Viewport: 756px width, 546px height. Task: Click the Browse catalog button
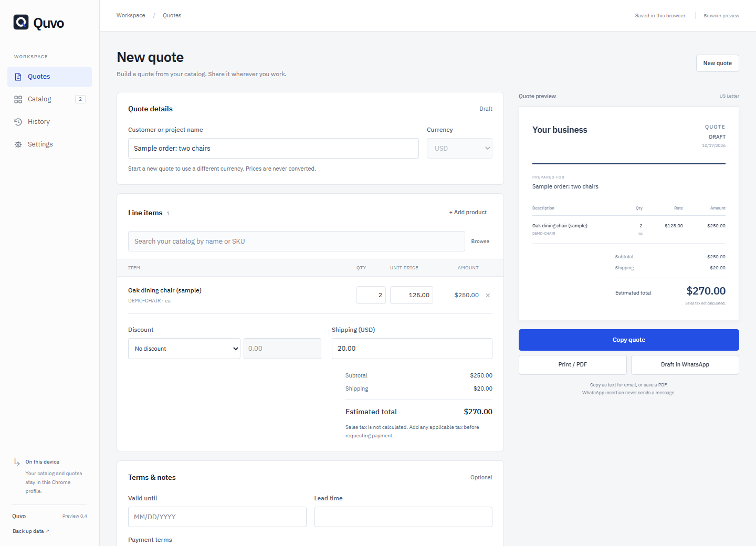point(480,241)
